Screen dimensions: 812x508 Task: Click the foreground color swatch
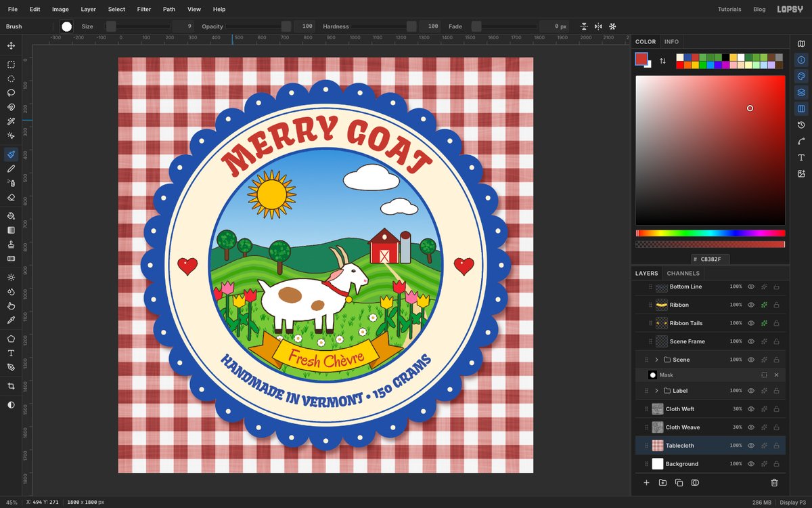pos(641,59)
